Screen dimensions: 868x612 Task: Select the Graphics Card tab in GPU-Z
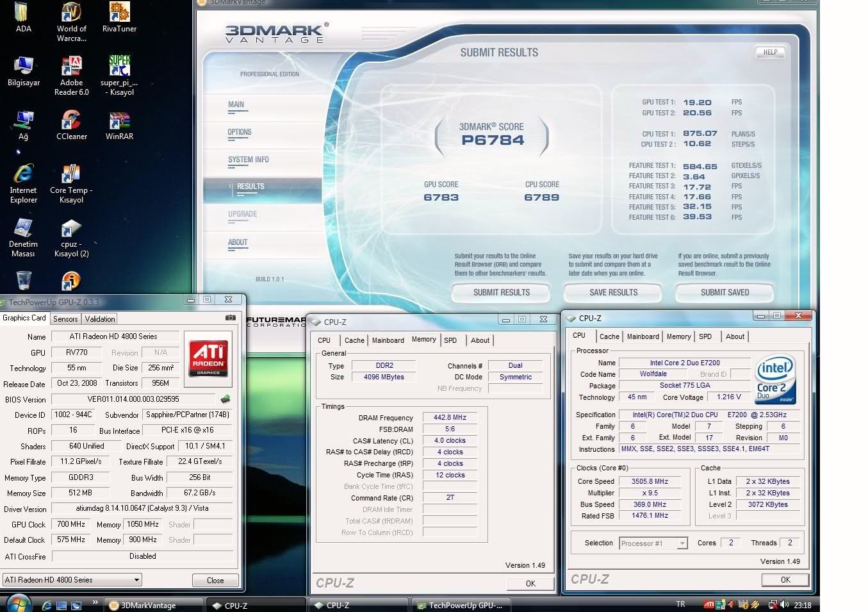(x=24, y=318)
